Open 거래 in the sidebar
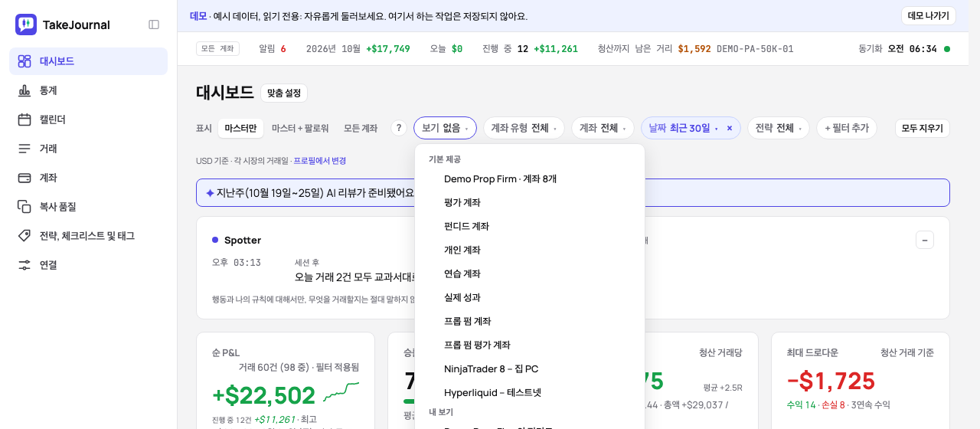The width and height of the screenshot is (980, 429). pyautogui.click(x=88, y=149)
